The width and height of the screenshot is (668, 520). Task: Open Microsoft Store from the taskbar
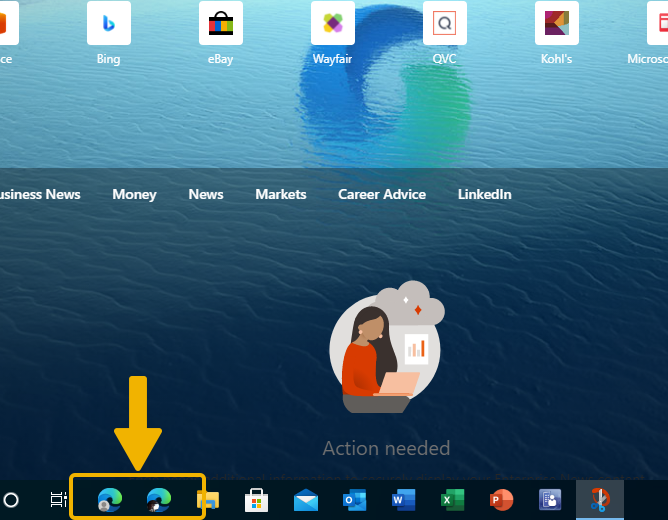[256, 500]
